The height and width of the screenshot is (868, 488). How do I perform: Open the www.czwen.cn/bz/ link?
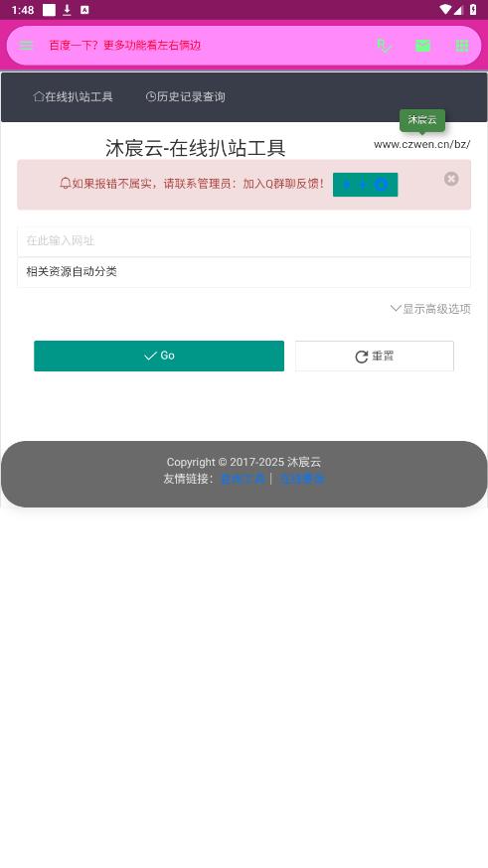422,144
